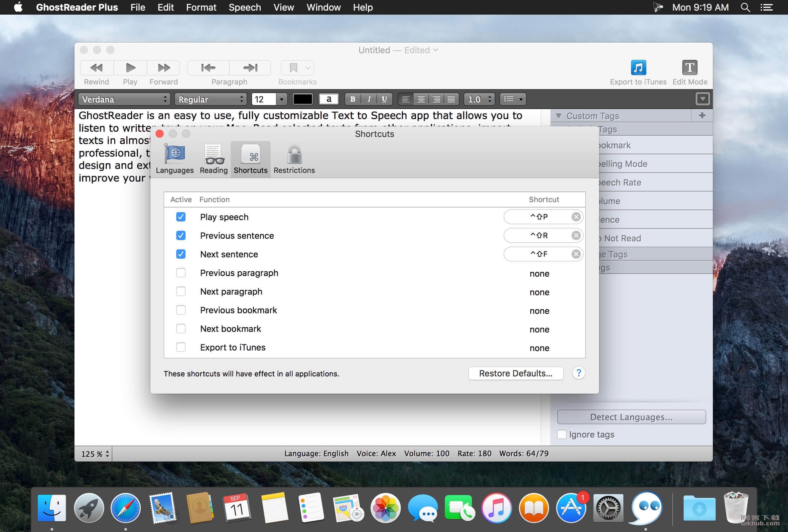Image resolution: width=788 pixels, height=532 pixels.
Task: Enable the Next bookmark shortcut checkbox
Action: (181, 329)
